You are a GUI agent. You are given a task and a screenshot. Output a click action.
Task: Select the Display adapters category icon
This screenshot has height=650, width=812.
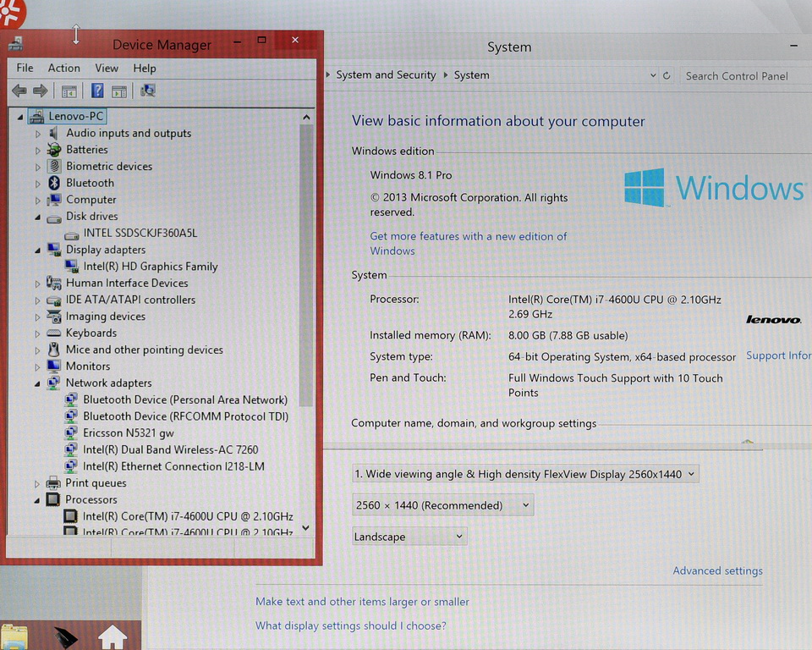pos(54,250)
